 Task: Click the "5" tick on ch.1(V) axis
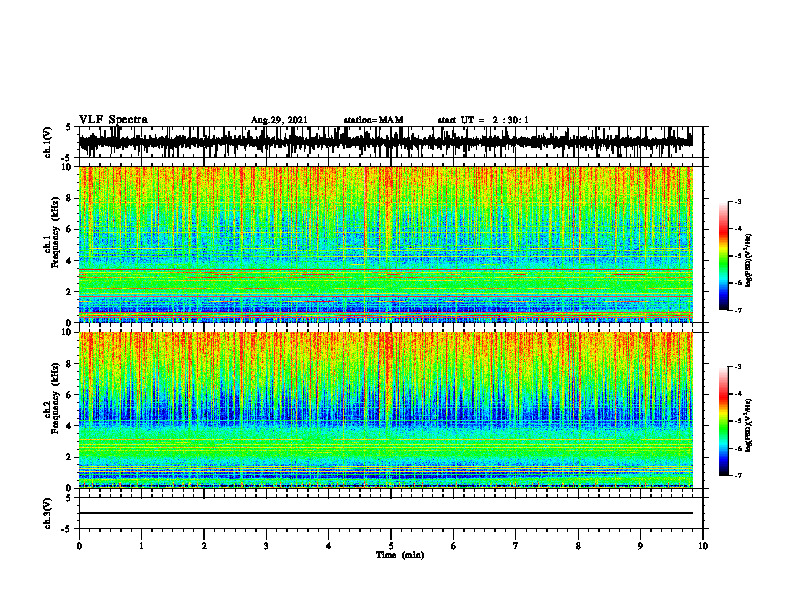[x=70, y=127]
